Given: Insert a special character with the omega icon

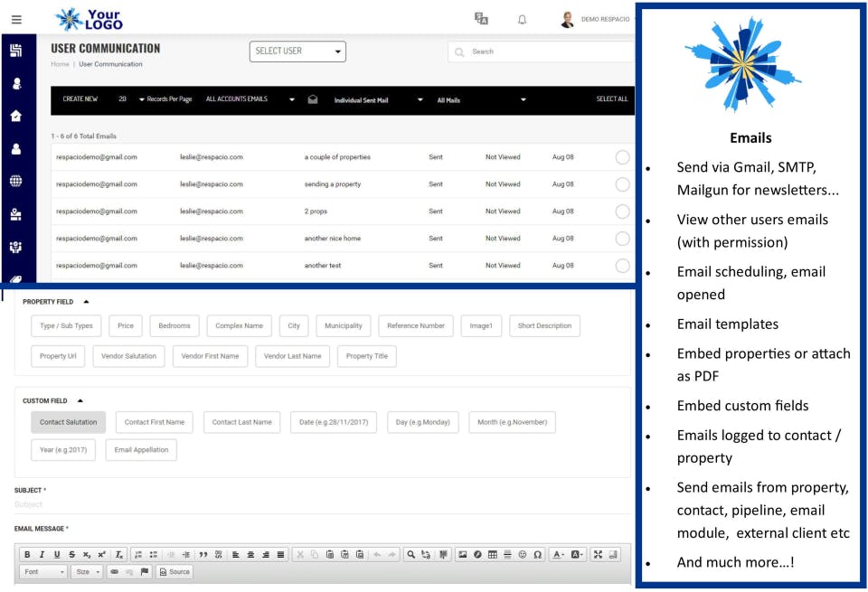Looking at the screenshot, I should [x=537, y=554].
